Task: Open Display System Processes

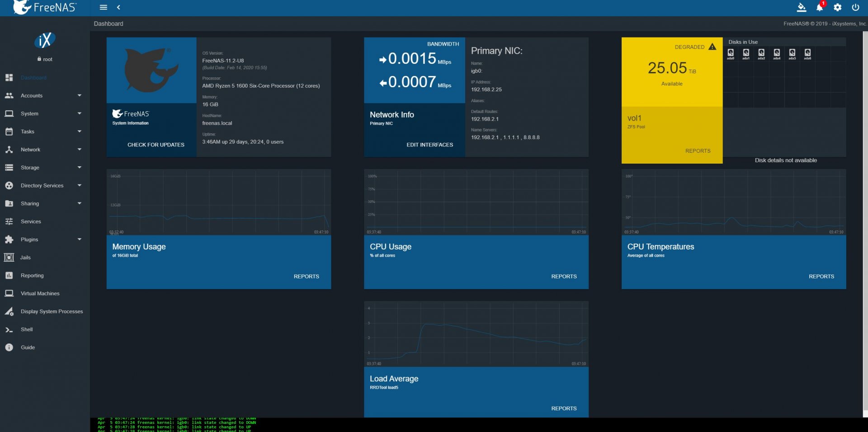Action: [x=45, y=311]
